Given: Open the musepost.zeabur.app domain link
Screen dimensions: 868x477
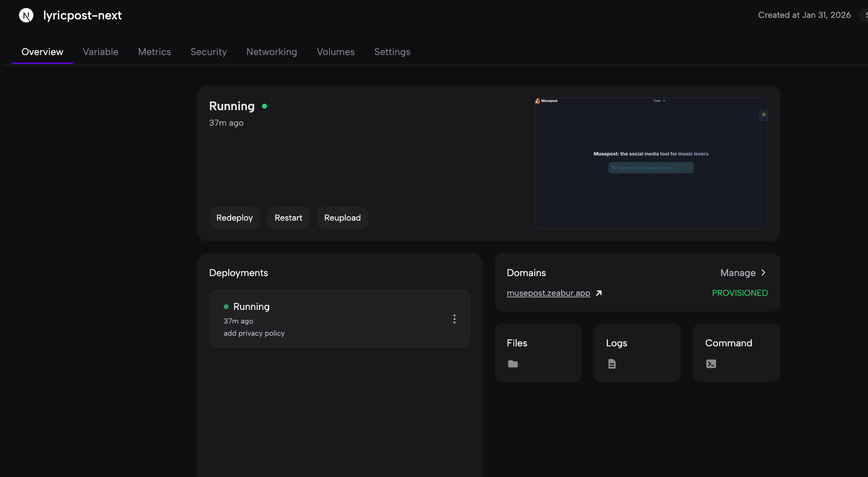Looking at the screenshot, I should [x=548, y=293].
